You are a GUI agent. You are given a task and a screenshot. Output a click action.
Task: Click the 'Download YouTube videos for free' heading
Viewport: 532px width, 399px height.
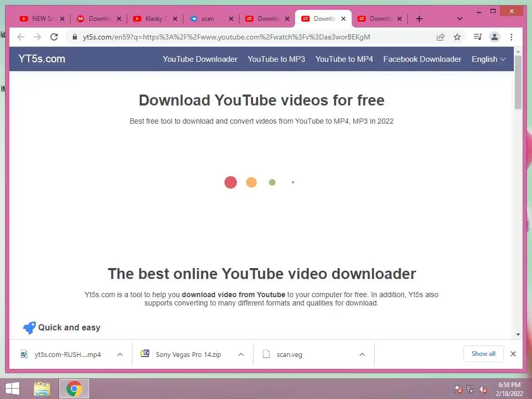pos(262,100)
